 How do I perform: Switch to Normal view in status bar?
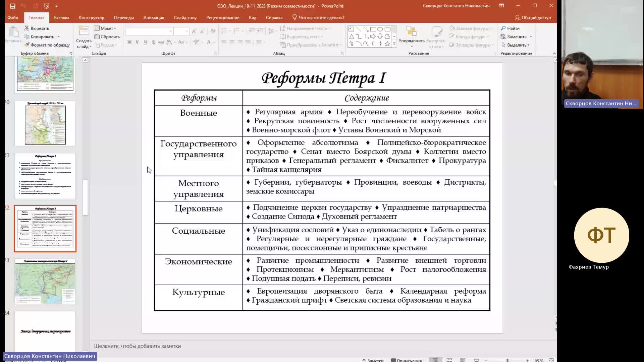(435, 360)
